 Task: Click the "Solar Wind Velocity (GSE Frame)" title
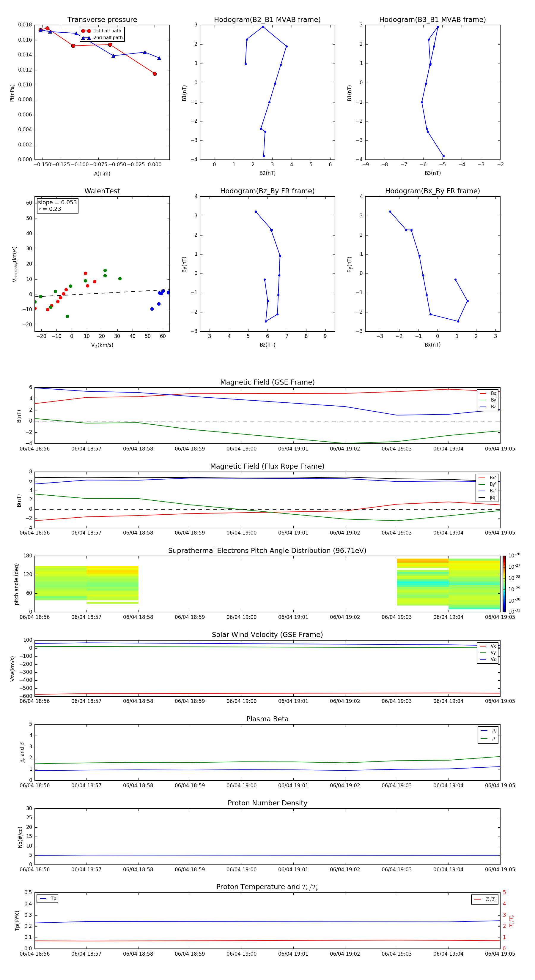(267, 635)
